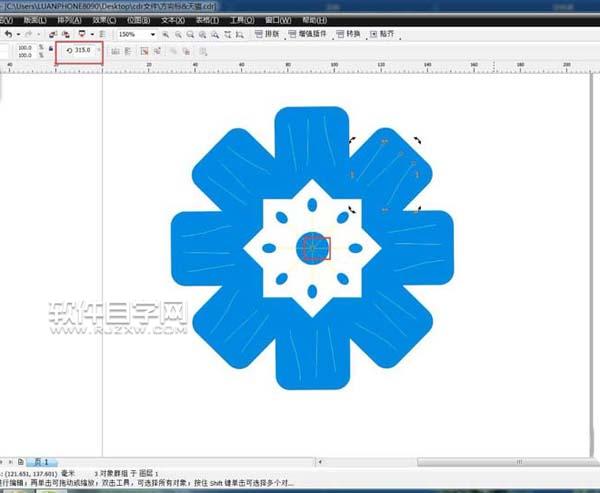Viewport: 600px width, 493px height.
Task: Click the blue center circle of the flower
Action: 313,248
